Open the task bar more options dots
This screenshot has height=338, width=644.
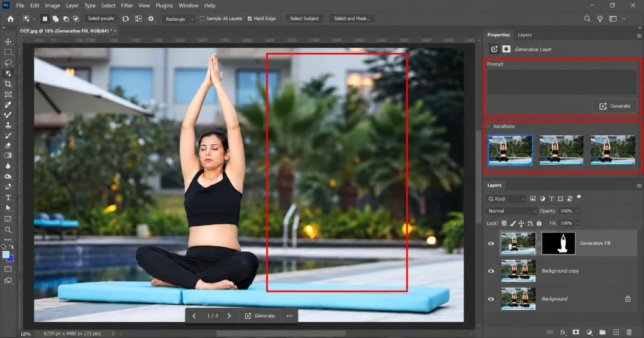point(289,316)
